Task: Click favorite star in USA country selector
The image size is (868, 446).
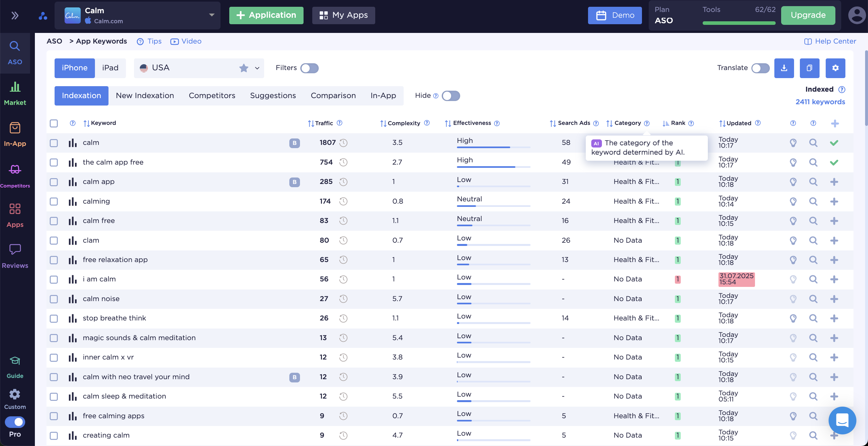Action: click(243, 68)
